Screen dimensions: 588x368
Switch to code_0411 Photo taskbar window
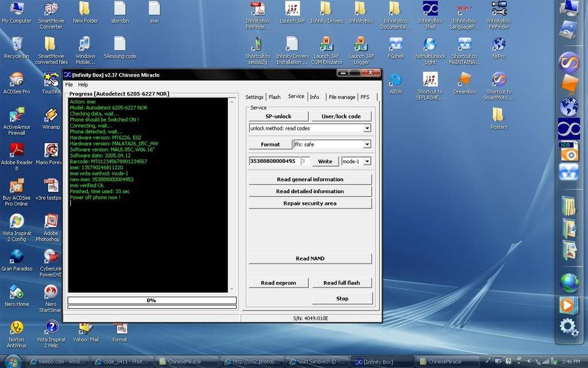123,362
